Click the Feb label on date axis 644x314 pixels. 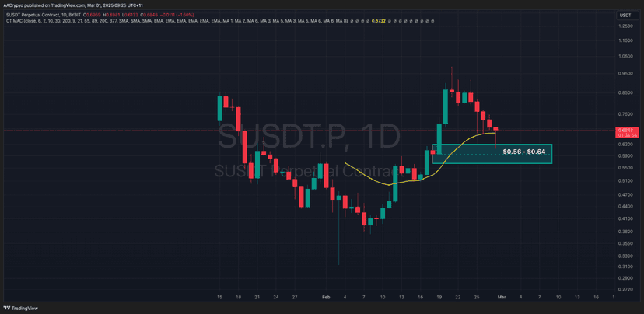click(326, 297)
